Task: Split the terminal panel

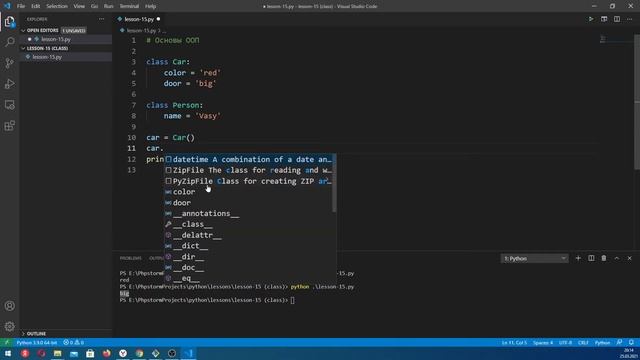Action: (591, 258)
